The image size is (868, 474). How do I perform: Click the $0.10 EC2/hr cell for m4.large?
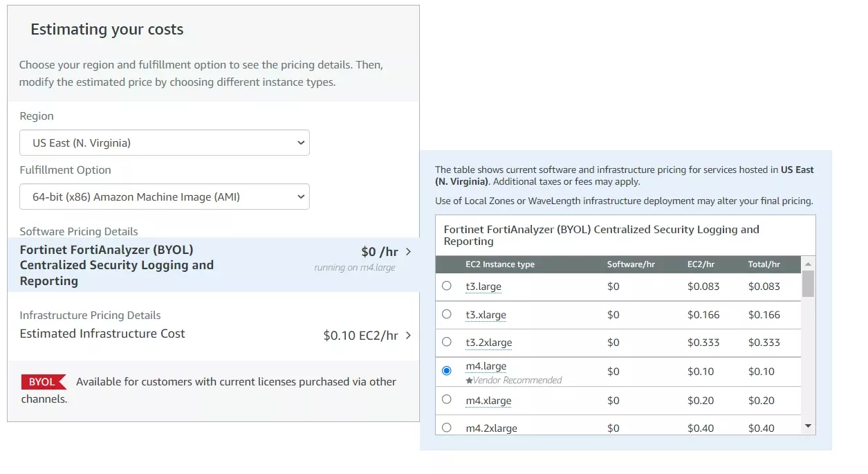click(x=701, y=372)
